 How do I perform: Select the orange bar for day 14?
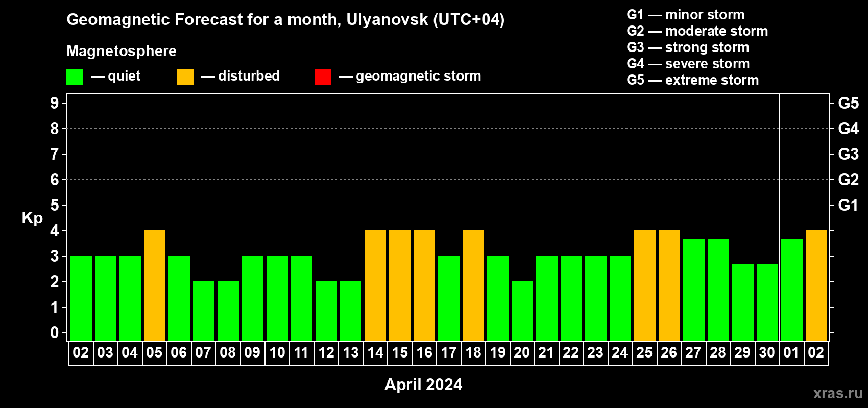tap(375, 285)
